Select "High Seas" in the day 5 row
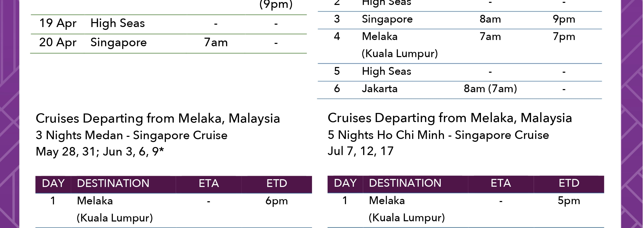 (387, 71)
